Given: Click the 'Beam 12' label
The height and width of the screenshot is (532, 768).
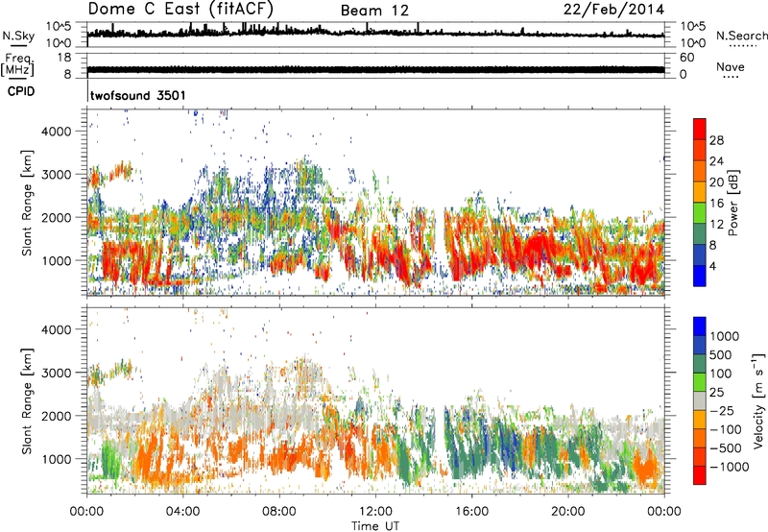Looking at the screenshot, I should [374, 11].
